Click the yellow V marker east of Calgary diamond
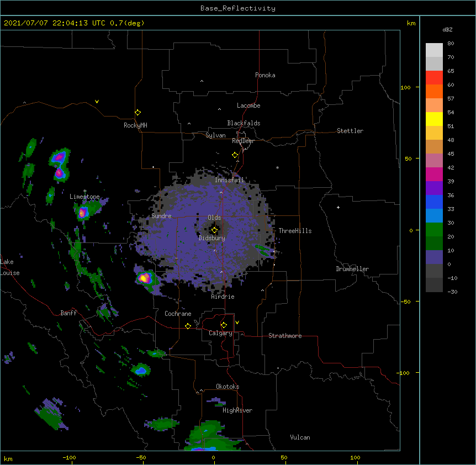 pos(237,323)
